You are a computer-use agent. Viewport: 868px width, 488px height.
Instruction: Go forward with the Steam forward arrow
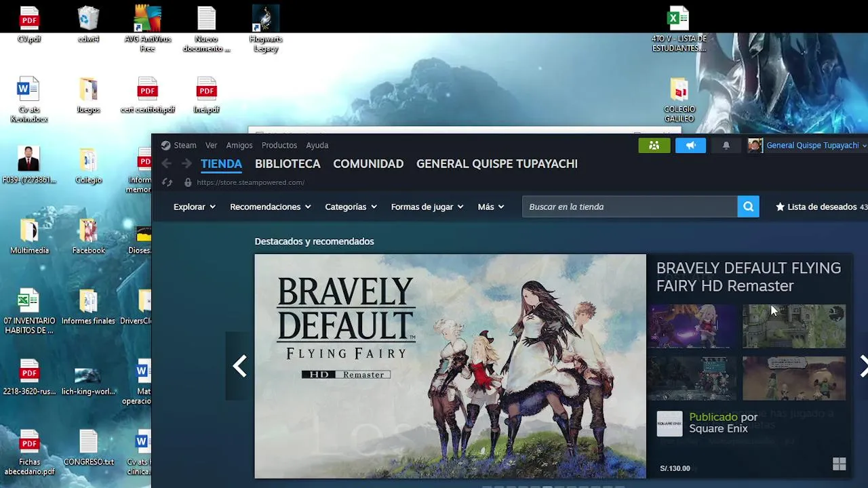(186, 163)
